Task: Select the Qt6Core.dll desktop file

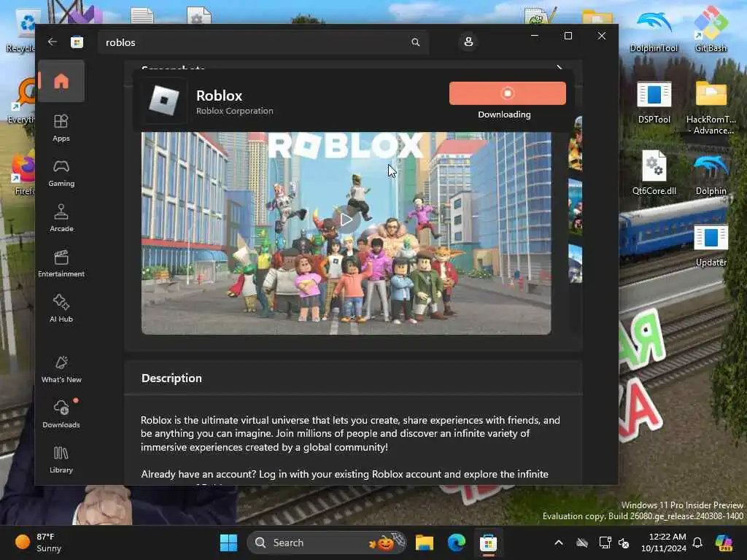Action: point(654,173)
